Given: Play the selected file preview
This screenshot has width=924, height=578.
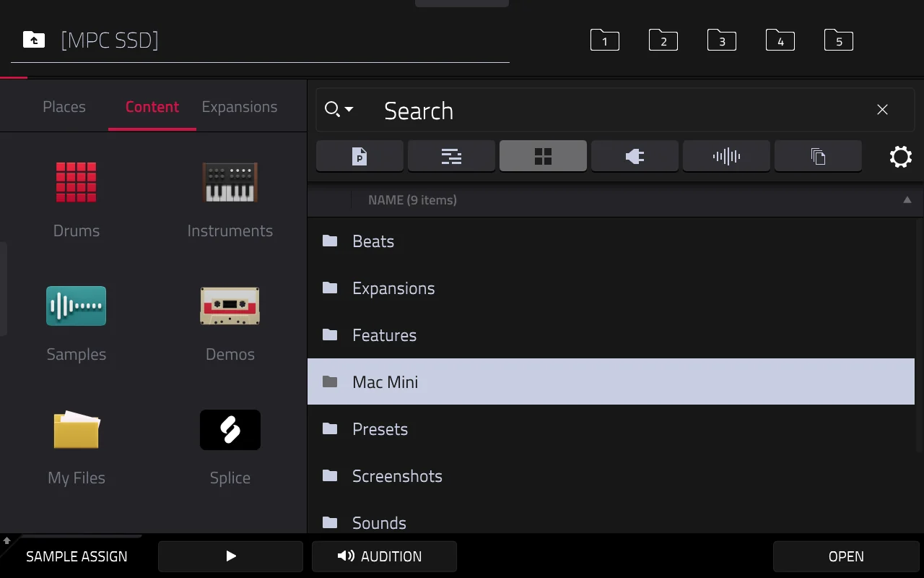Looking at the screenshot, I should pyautogui.click(x=230, y=556).
